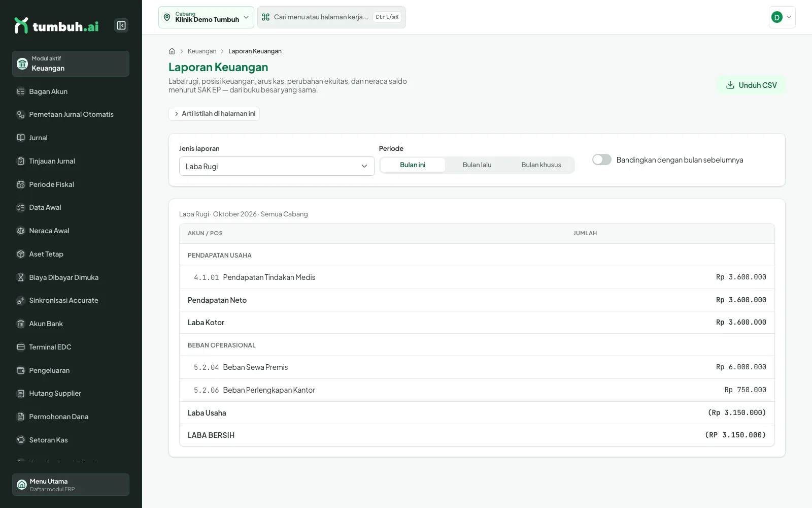Image resolution: width=812 pixels, height=508 pixels.
Task: Open the Jenis laporan Laba Rugi dropdown
Action: point(277,166)
